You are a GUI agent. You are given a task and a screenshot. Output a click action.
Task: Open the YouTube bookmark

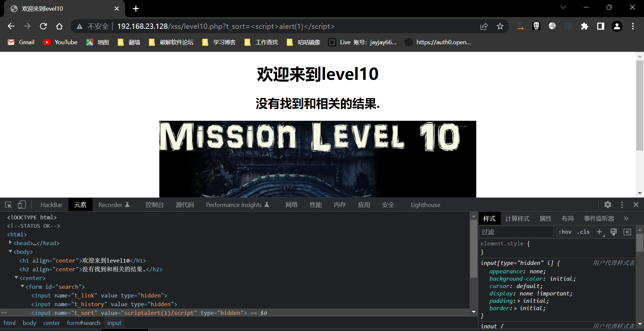61,42
